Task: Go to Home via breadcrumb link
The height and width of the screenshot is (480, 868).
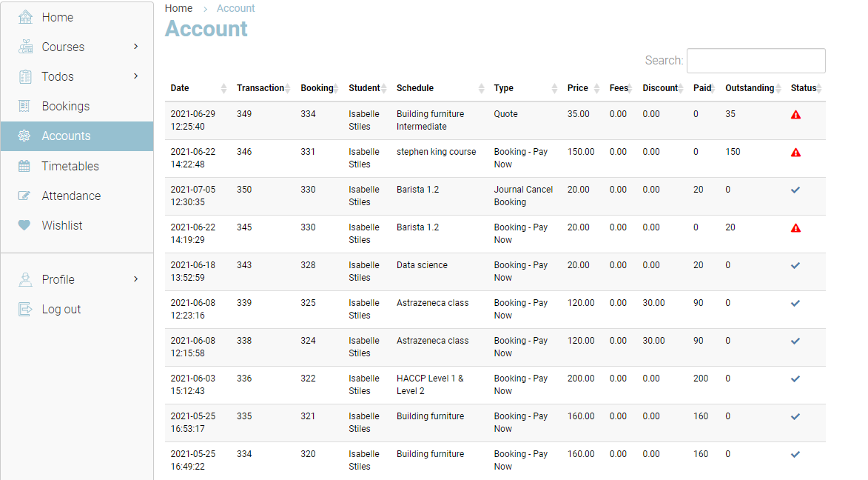Action: (178, 8)
